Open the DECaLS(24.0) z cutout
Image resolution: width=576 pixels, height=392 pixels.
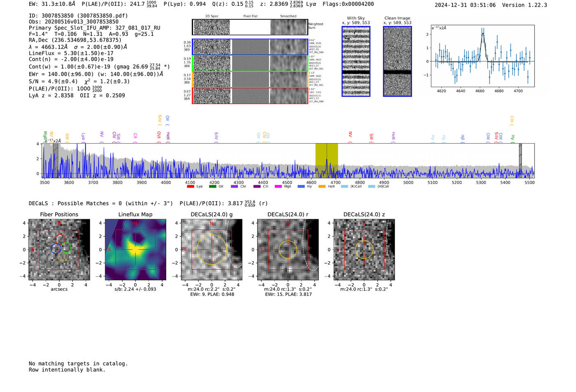364,249
